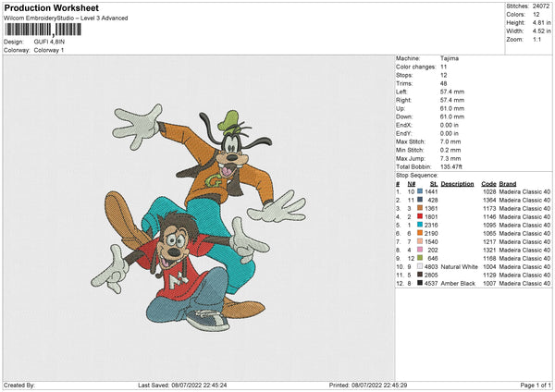Select the Last Saved timestamp "08/07/2022 22:45:24"
Image resolution: width=555 pixels, height=392 pixels.
(x=199, y=385)
